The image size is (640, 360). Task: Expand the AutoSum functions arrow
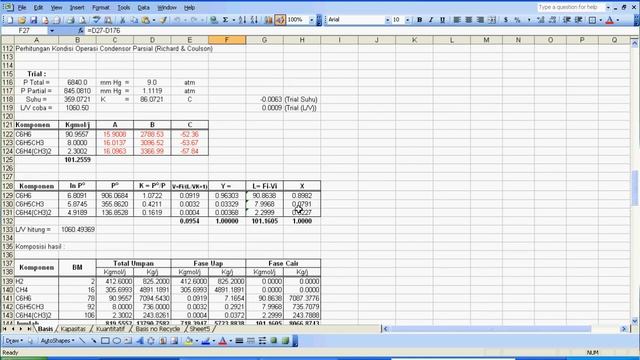(x=233, y=20)
